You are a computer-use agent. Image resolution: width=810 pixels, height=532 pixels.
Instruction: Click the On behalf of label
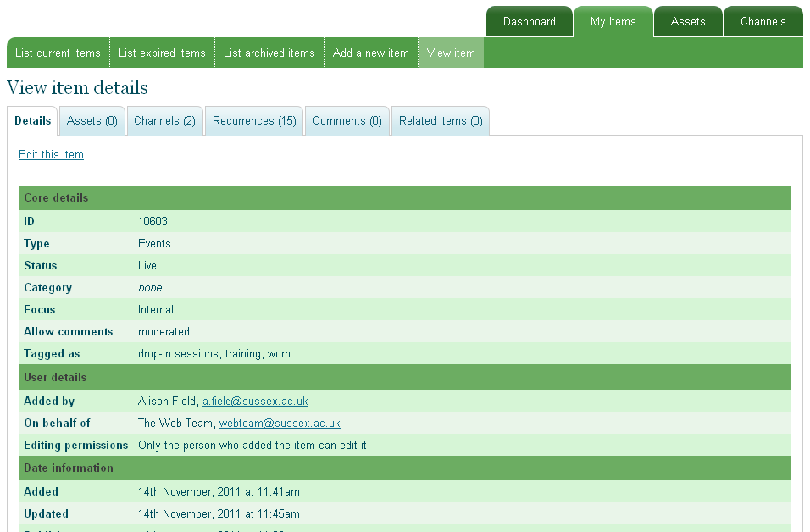(x=57, y=424)
